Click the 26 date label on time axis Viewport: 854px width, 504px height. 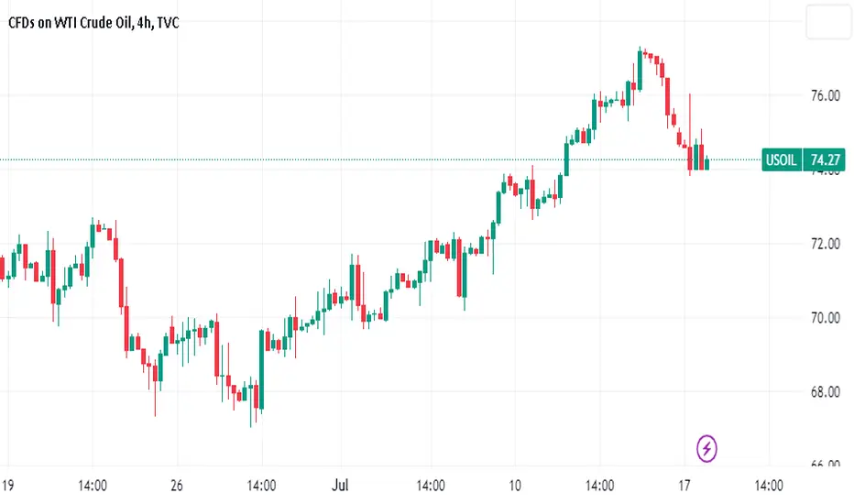coord(177,485)
